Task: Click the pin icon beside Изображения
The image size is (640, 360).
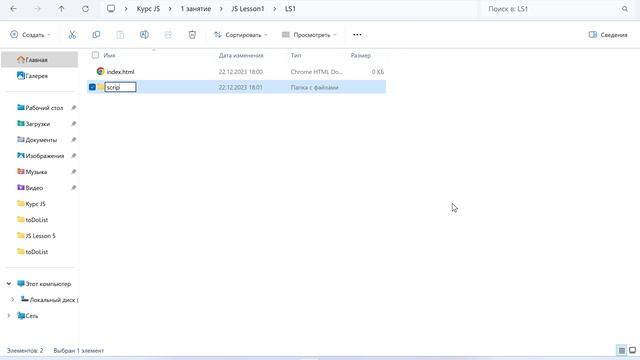Action: (x=74, y=156)
